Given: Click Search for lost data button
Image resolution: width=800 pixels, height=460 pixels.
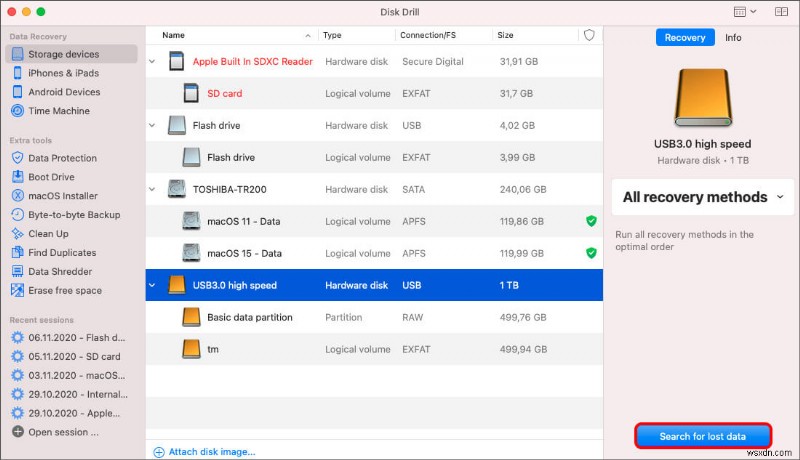Looking at the screenshot, I should click(703, 437).
